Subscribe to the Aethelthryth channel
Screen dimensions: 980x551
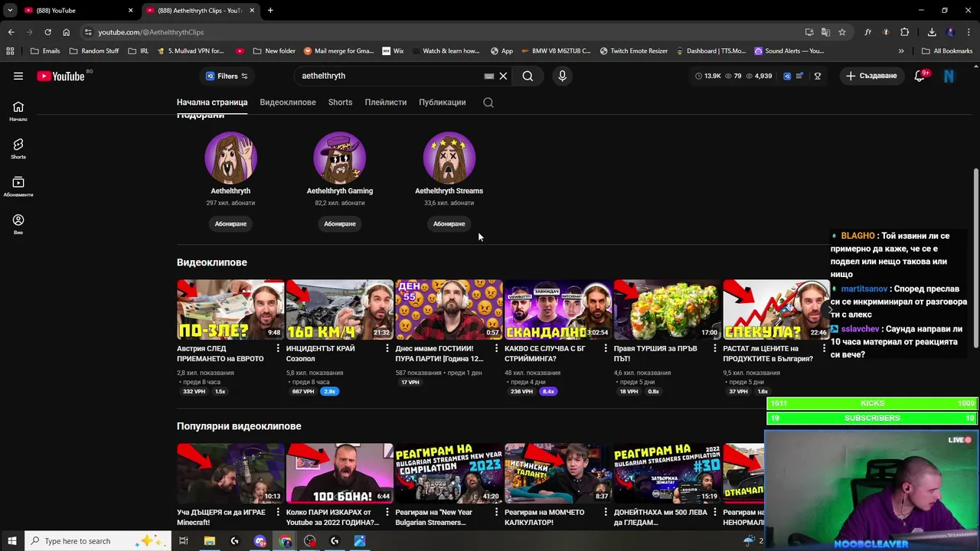pos(230,223)
